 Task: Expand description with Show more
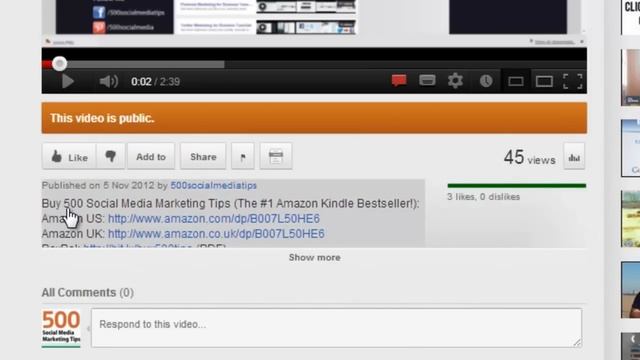(315, 258)
